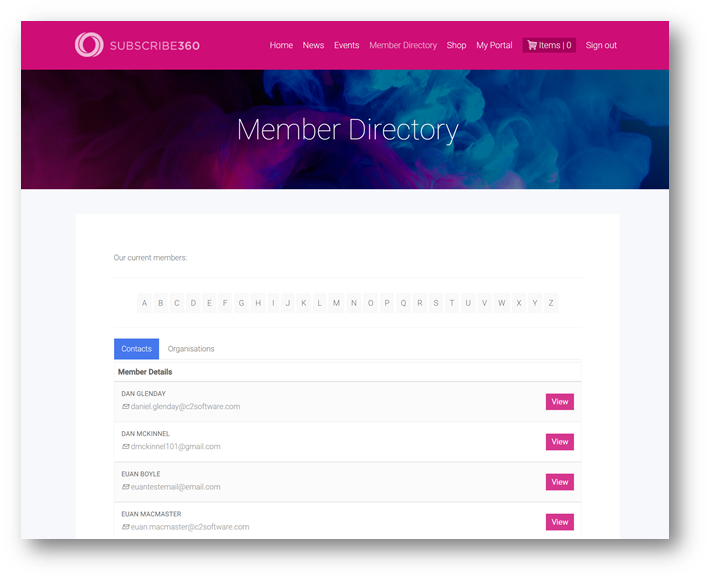The height and width of the screenshot is (581, 711).
Task: Switch to the Organisations tab
Action: pyautogui.click(x=191, y=349)
